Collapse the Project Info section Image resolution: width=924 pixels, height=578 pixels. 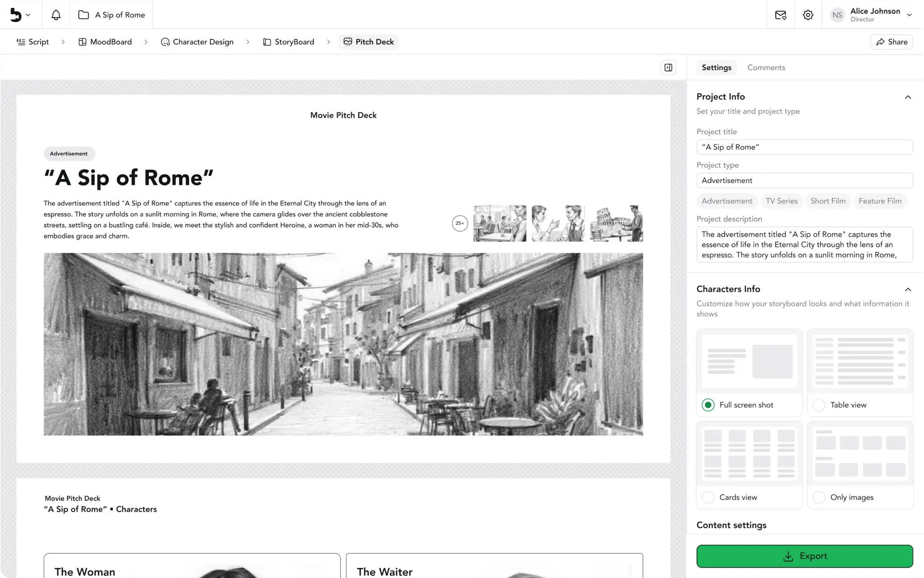coord(908,97)
